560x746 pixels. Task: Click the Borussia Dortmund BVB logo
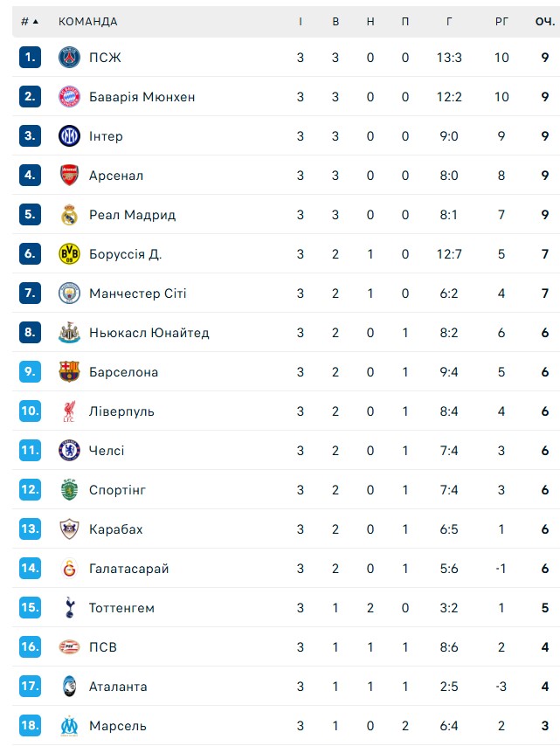[x=69, y=254]
